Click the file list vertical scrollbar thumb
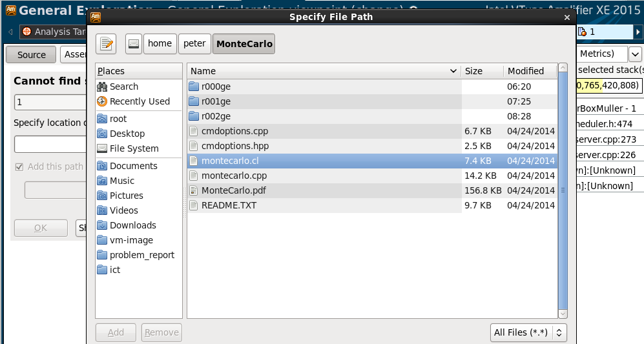 click(563, 190)
